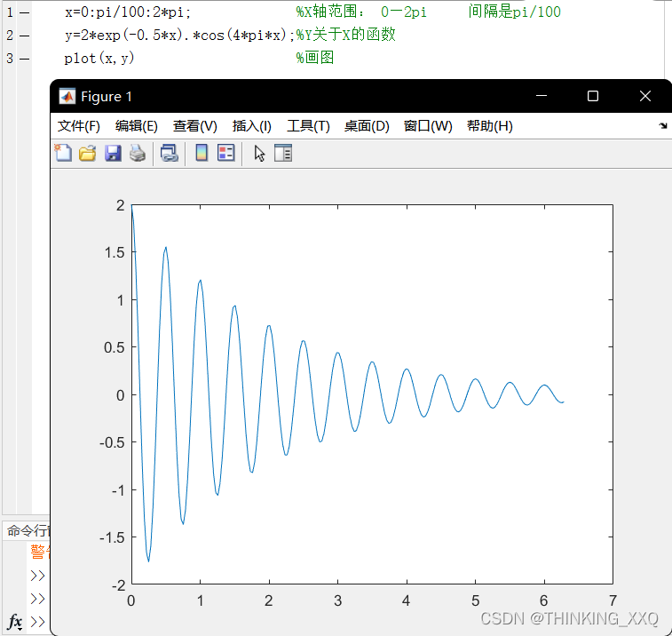Click code line plot(x,y)
The image size is (672, 636).
[x=99, y=58]
